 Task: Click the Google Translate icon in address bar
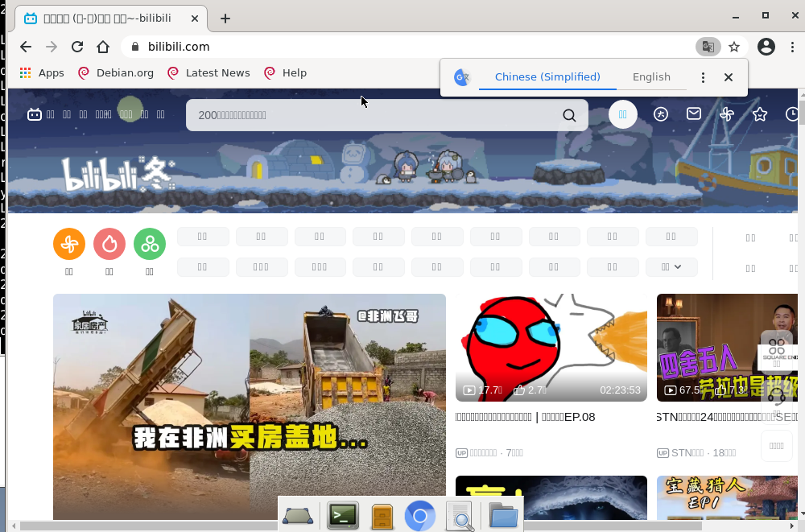[x=708, y=47]
